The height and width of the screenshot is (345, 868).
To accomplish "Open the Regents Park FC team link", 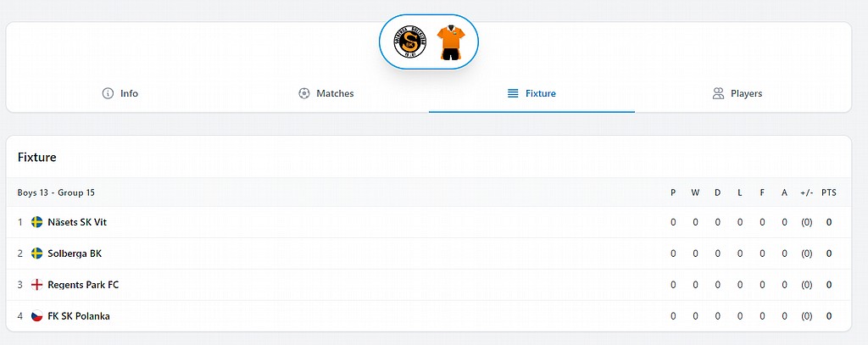I will click(x=83, y=285).
